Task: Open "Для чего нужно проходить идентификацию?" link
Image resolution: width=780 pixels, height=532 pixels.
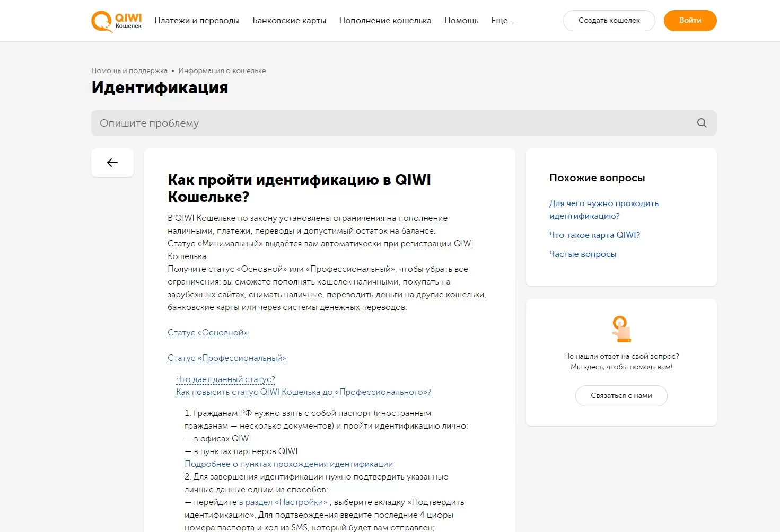Action: pyautogui.click(x=603, y=209)
